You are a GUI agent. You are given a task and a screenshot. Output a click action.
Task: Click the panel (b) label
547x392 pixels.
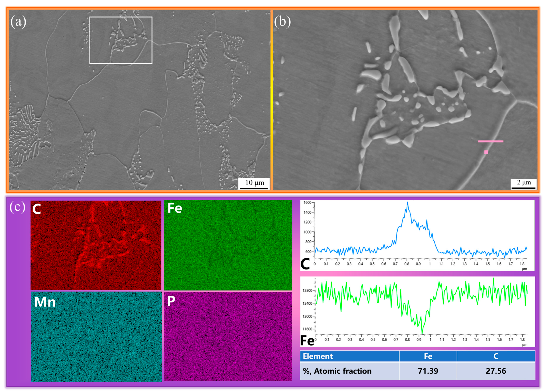tap(282, 22)
